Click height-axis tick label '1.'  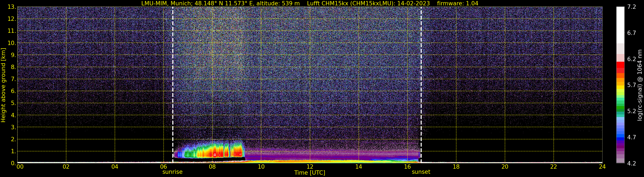pyautogui.click(x=13, y=151)
